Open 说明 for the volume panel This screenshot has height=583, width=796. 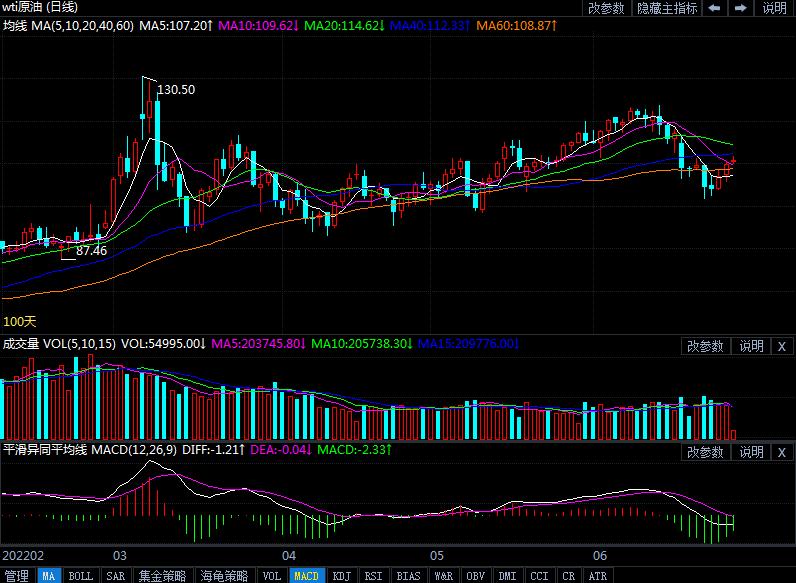coord(751,346)
